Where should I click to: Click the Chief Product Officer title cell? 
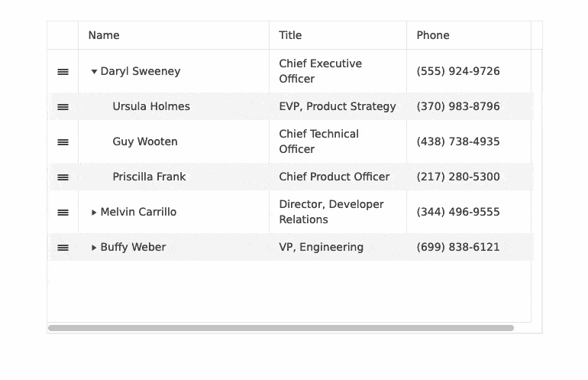tap(334, 177)
